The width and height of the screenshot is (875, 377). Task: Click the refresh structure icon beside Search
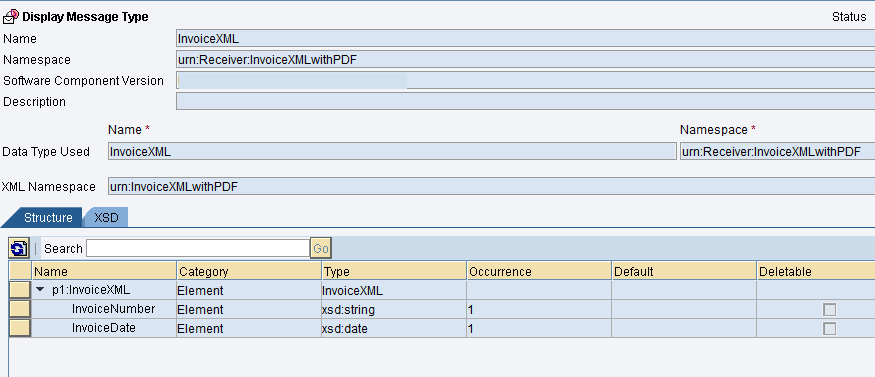coord(19,248)
